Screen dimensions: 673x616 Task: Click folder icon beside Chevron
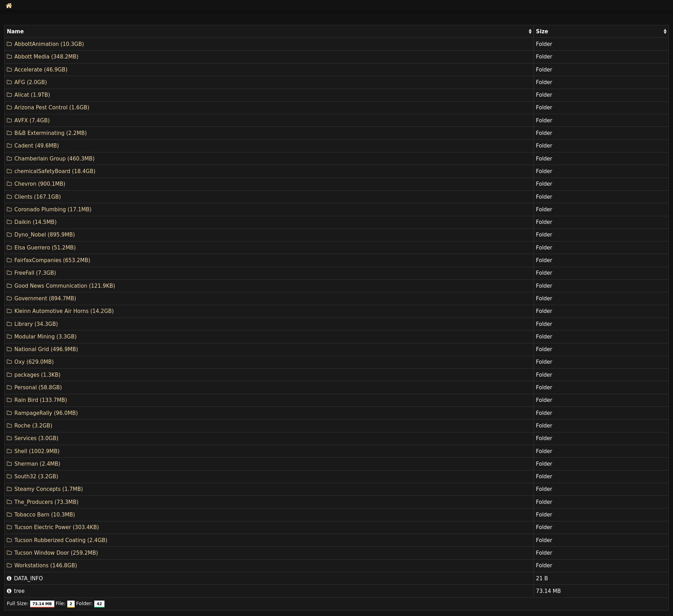click(x=9, y=184)
